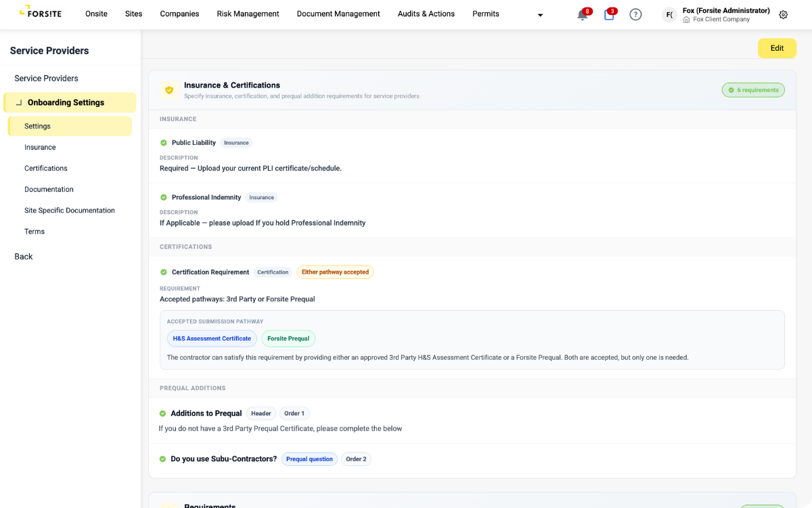Screen dimensions: 812x508
Task: Click the green check beside Certification Requirement
Action: [163, 272]
